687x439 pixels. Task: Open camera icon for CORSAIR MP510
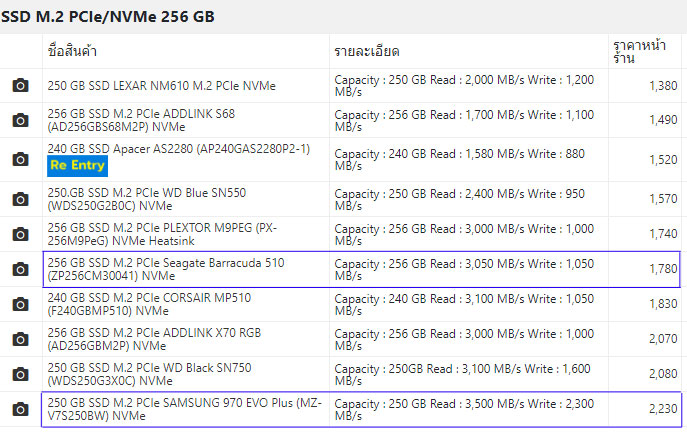(20, 304)
